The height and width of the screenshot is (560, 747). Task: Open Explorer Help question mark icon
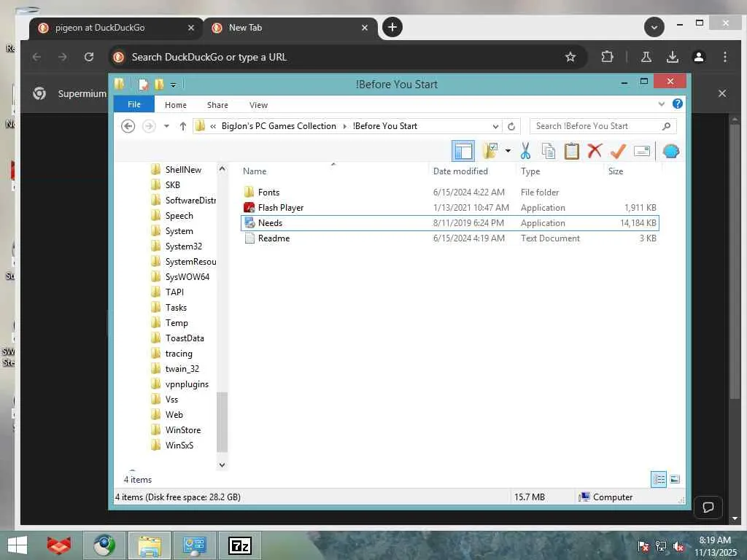678,104
